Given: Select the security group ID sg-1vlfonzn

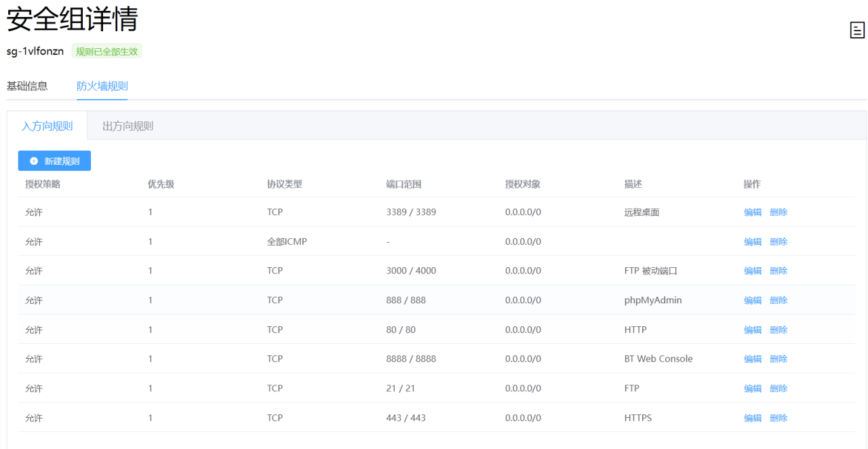Looking at the screenshot, I should click(35, 52).
